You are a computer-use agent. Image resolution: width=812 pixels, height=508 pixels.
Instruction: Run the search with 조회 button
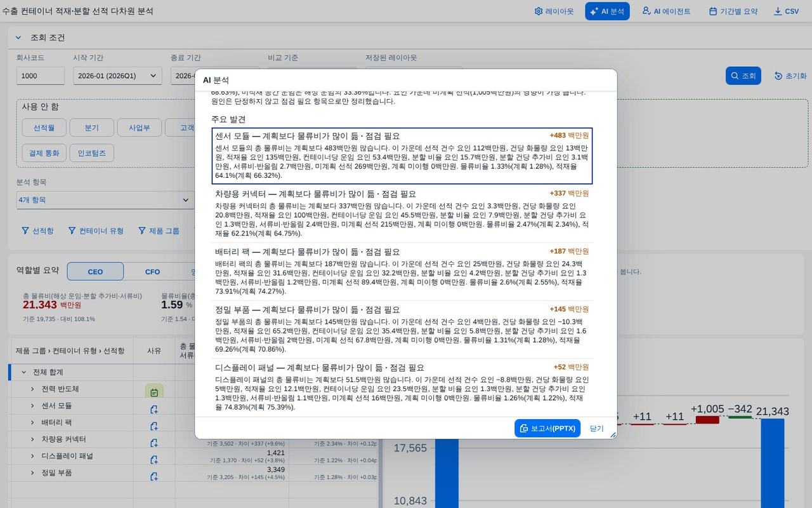pos(743,76)
